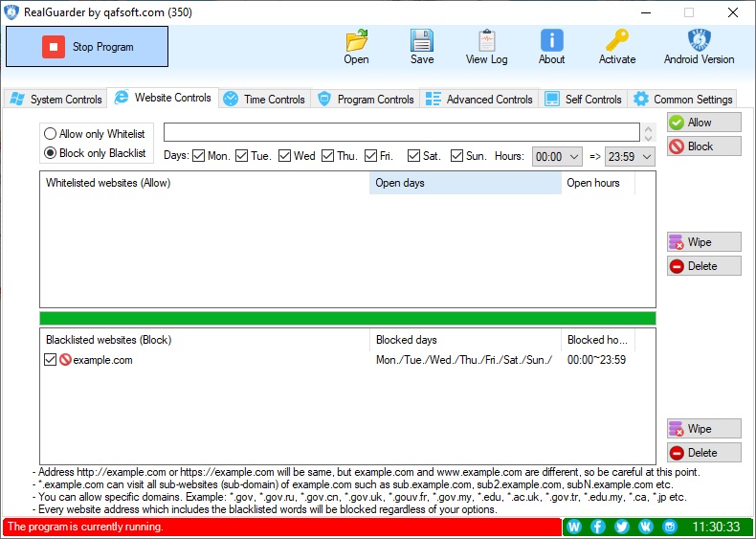Open the Android Version icon
756x539 pixels.
(x=699, y=41)
